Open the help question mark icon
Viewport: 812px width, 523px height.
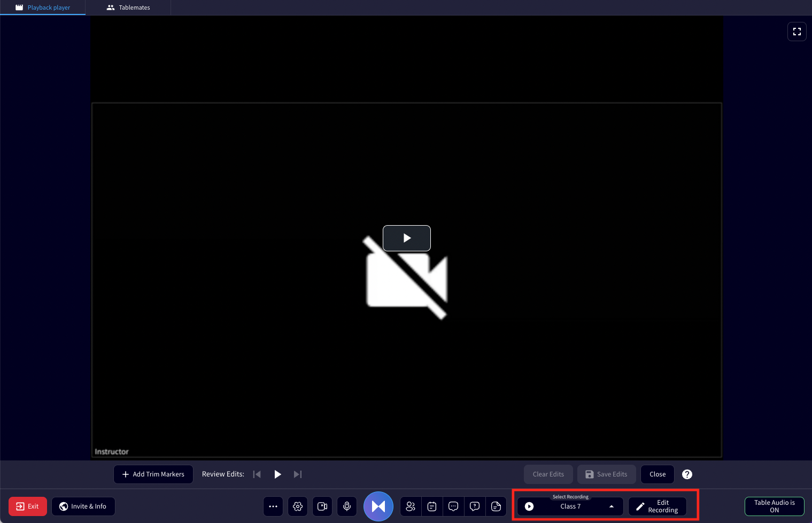pos(687,474)
